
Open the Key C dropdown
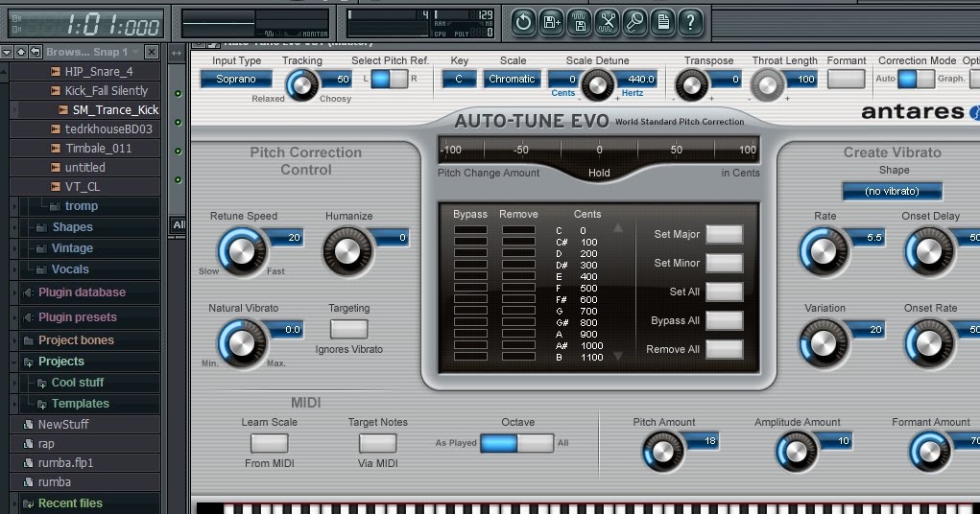[459, 79]
